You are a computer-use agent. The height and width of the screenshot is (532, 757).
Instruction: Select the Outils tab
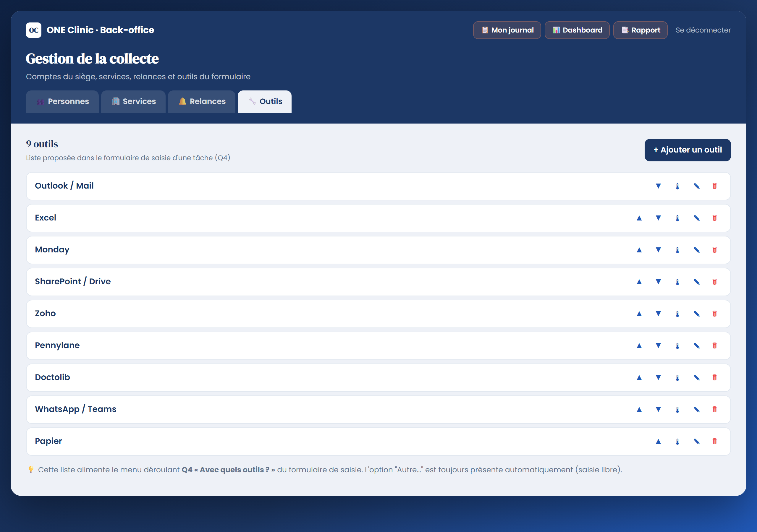point(264,101)
